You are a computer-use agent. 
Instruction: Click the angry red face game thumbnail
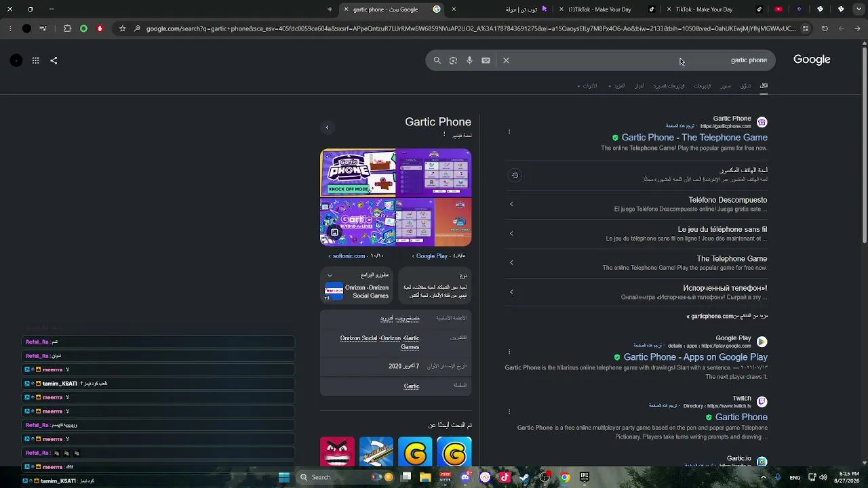click(337, 452)
